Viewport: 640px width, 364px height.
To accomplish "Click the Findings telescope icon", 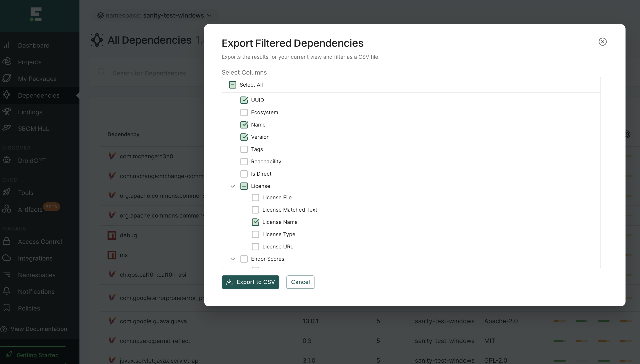I will pyautogui.click(x=7, y=111).
